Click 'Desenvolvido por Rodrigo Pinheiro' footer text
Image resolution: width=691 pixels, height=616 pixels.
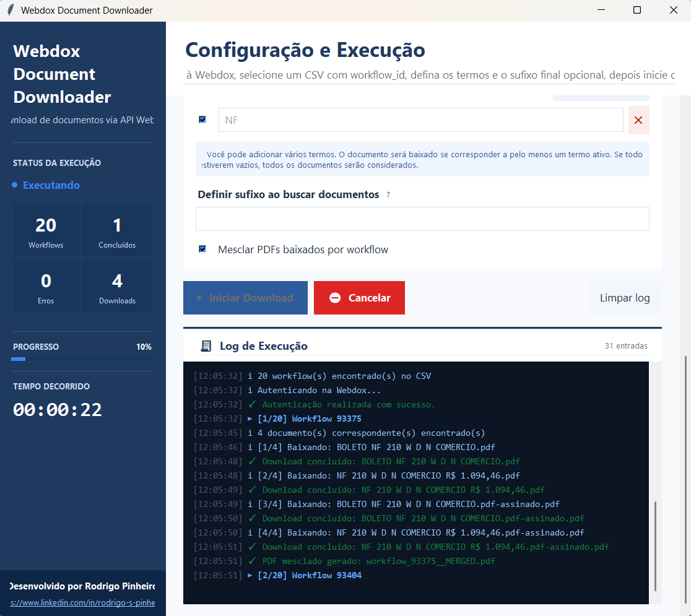pyautogui.click(x=82, y=586)
